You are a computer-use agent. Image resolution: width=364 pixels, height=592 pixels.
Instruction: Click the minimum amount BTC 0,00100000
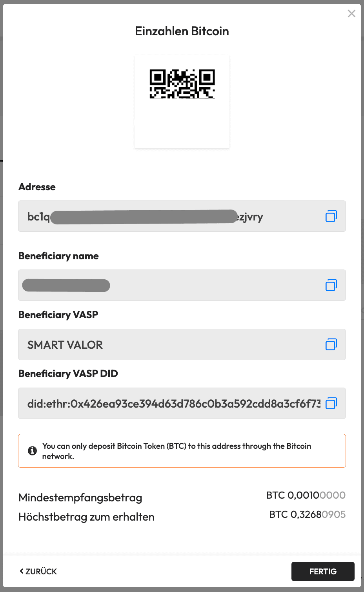tap(306, 495)
